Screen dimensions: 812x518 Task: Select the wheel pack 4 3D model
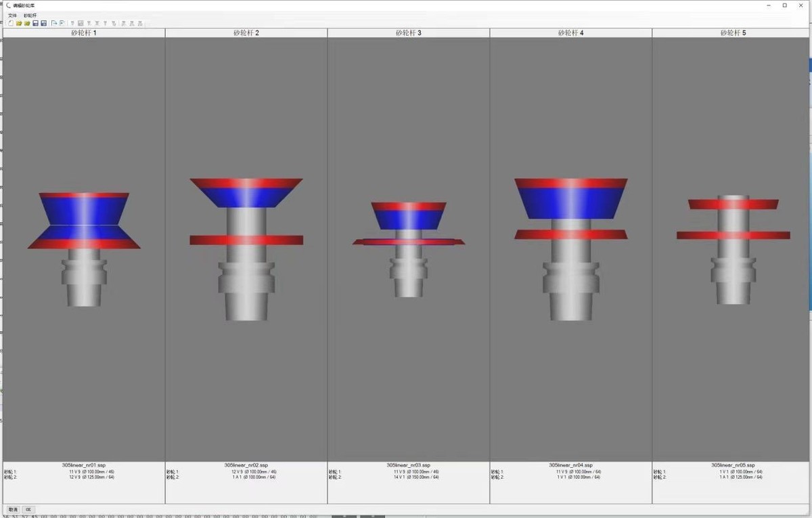point(571,249)
